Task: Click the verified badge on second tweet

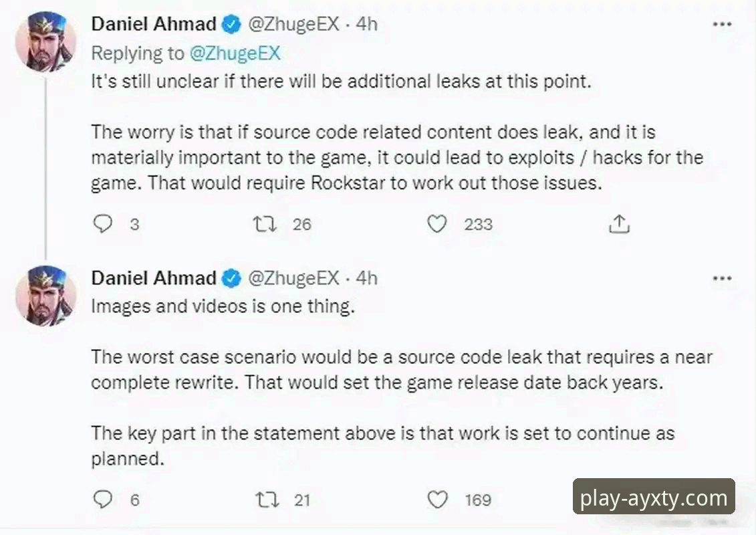Action: pos(231,278)
